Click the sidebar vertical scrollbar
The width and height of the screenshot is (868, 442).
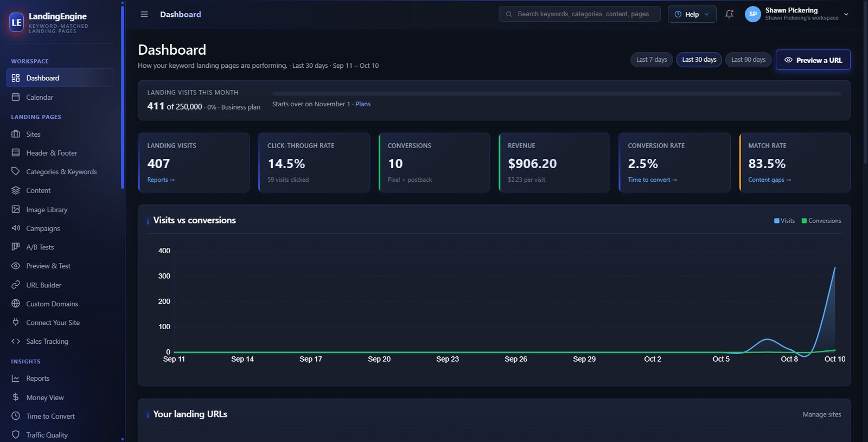(123, 97)
